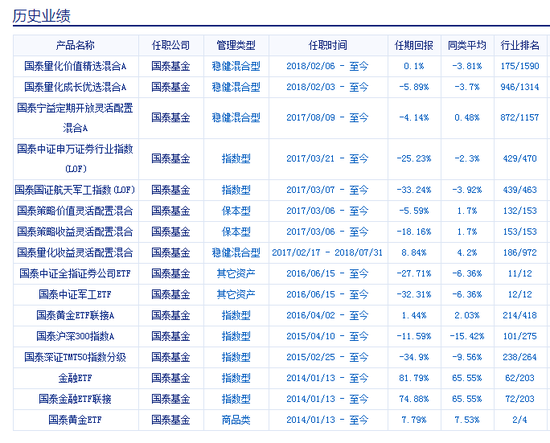550x443 pixels.
Task: Click 指数型 in 国泰沪深300指数A row
Action: pos(236,336)
